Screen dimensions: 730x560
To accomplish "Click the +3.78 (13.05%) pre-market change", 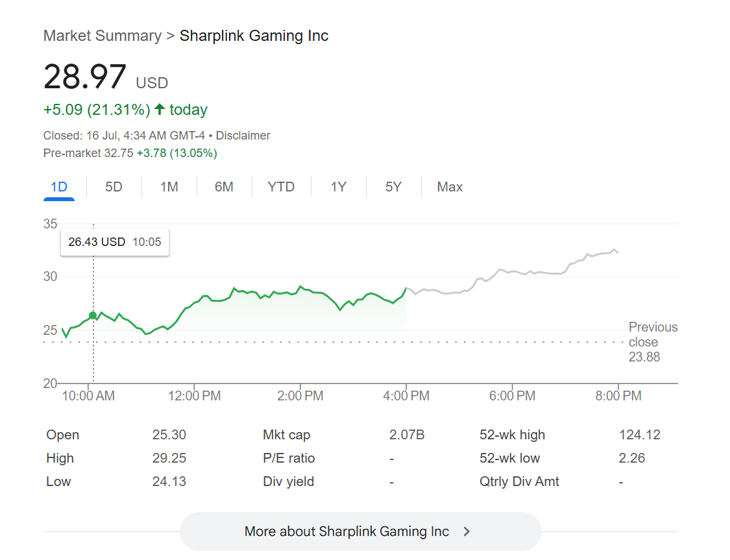I will 177,153.
